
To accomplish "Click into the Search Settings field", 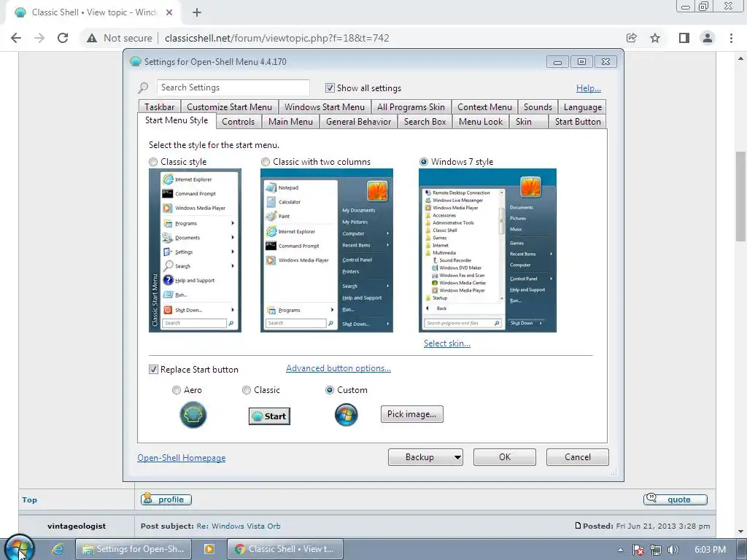I will (x=233, y=87).
